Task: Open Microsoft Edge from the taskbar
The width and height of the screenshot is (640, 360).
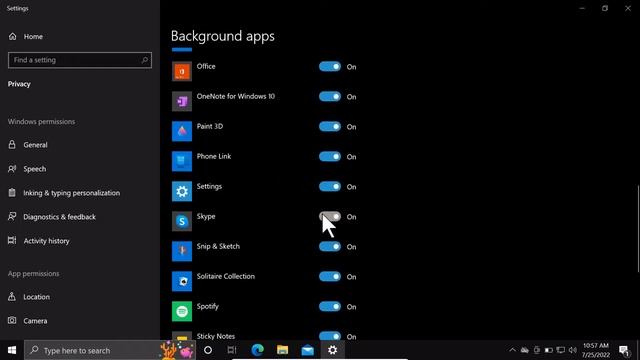Action: point(257,350)
